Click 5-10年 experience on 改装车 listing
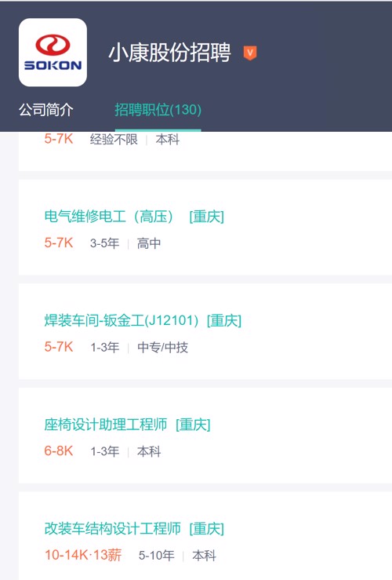Viewport: 392px width, 580px height. point(156,555)
